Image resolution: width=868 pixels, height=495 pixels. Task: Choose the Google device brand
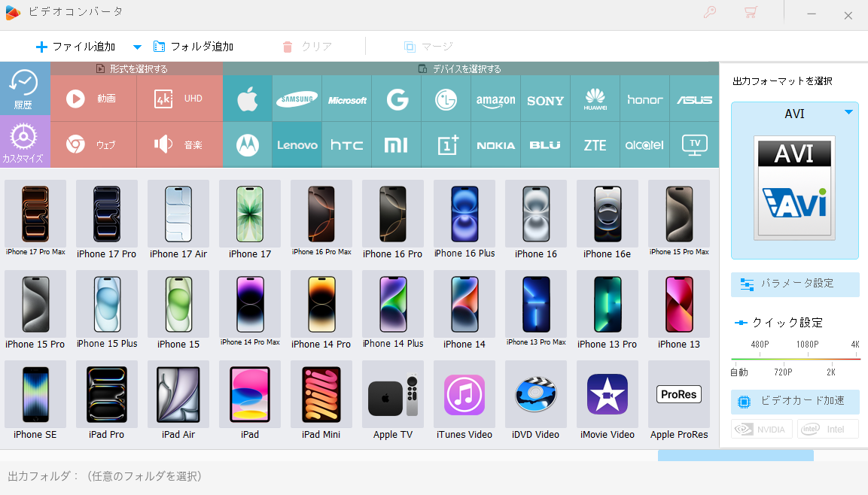coord(397,99)
